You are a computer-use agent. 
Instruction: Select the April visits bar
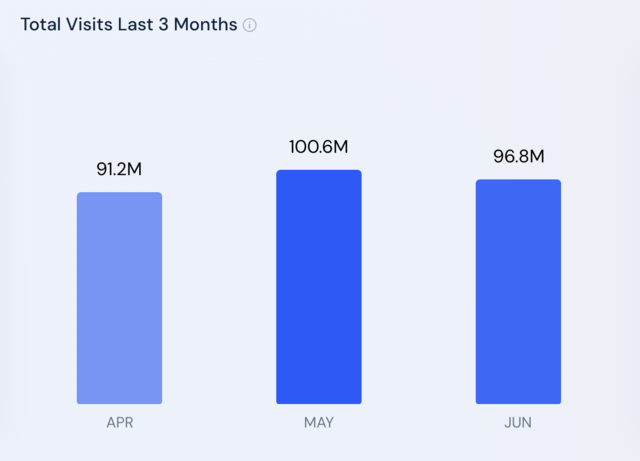point(119,298)
